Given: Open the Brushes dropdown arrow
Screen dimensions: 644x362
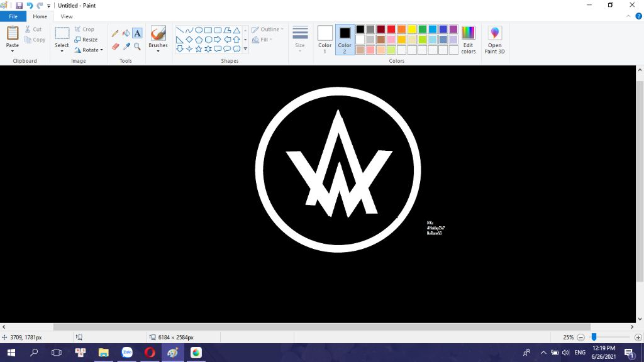Looking at the screenshot, I should (x=158, y=52).
